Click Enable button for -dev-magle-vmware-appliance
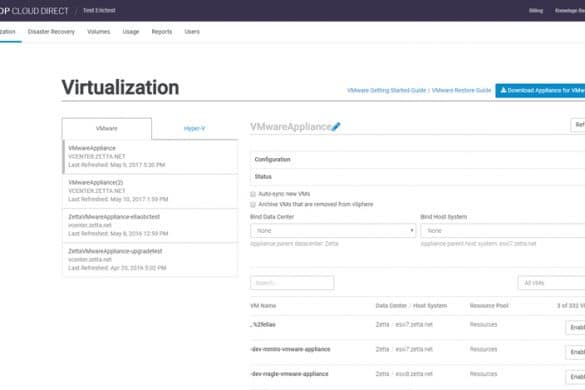 (575, 377)
